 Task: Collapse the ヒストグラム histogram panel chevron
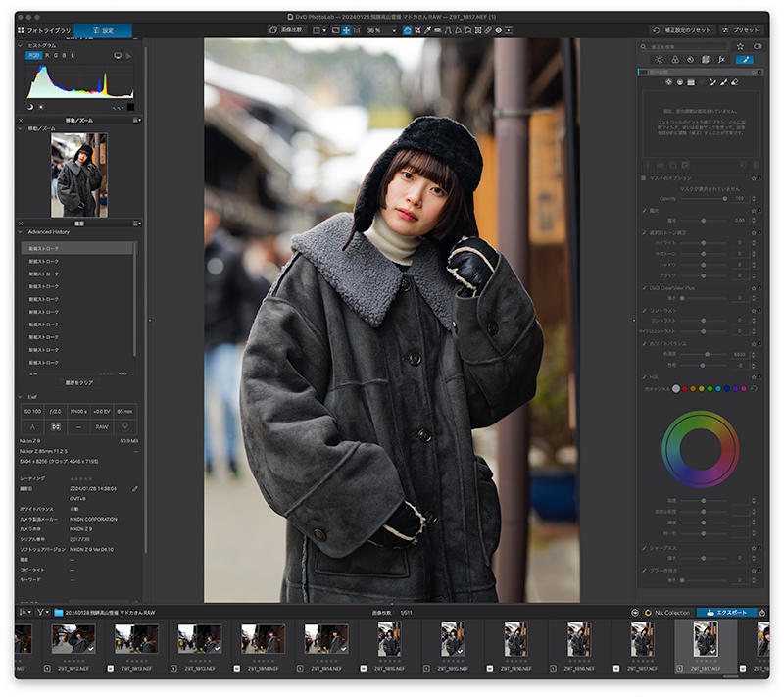click(20, 45)
